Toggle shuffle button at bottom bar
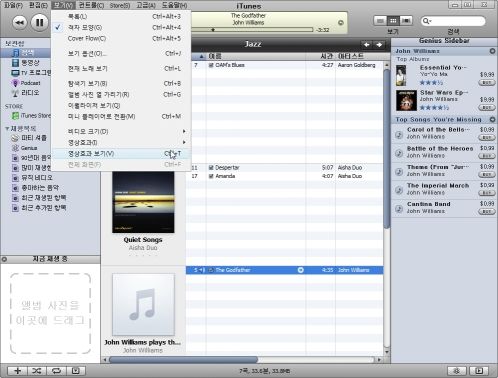Screen dimensions: 498x378 (x=37, y=371)
